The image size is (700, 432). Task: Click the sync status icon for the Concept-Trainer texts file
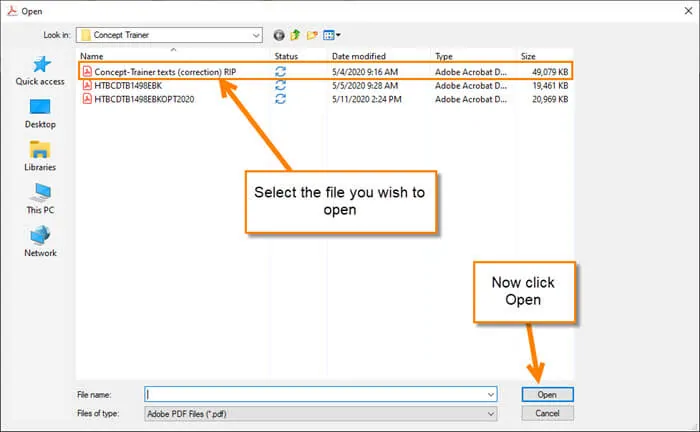point(280,71)
